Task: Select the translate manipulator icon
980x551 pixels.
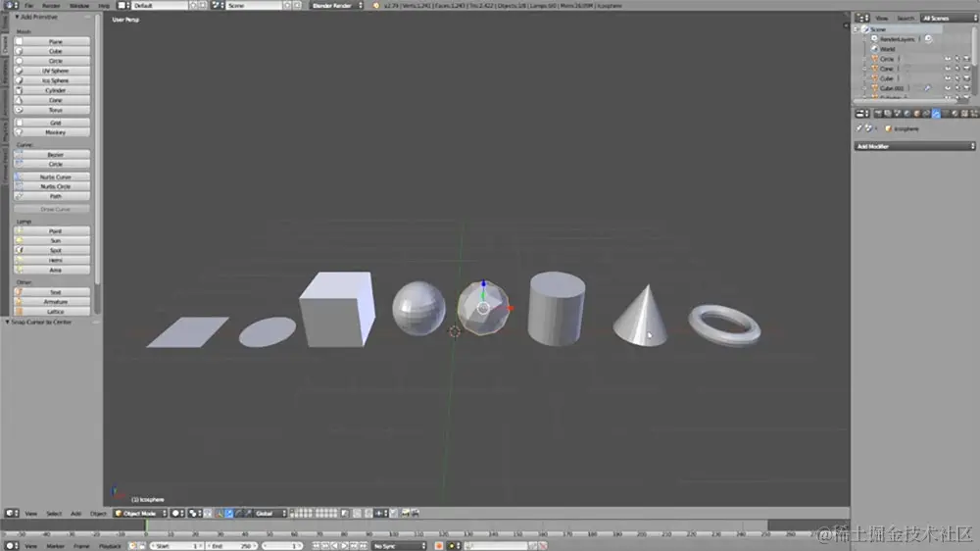Action: [228, 514]
